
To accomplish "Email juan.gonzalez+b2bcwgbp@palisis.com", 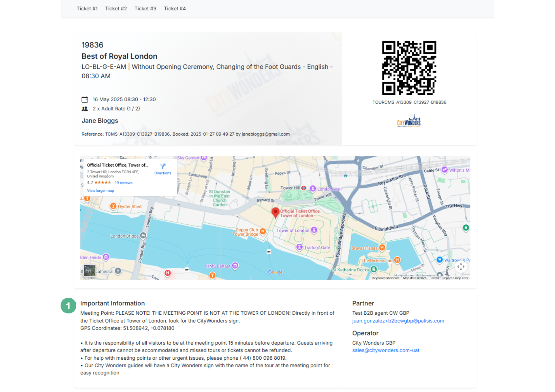I will click(x=398, y=321).
